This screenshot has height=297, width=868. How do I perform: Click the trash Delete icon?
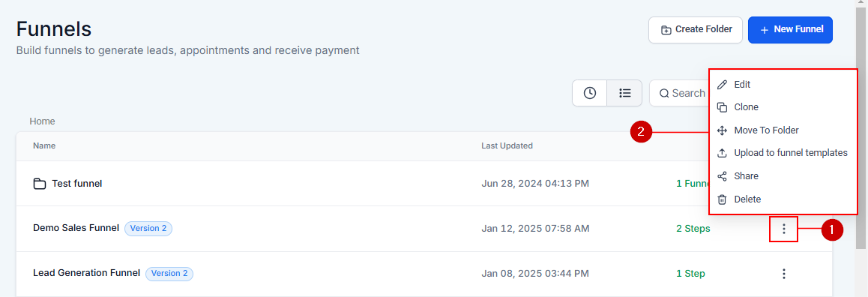pyautogui.click(x=722, y=199)
